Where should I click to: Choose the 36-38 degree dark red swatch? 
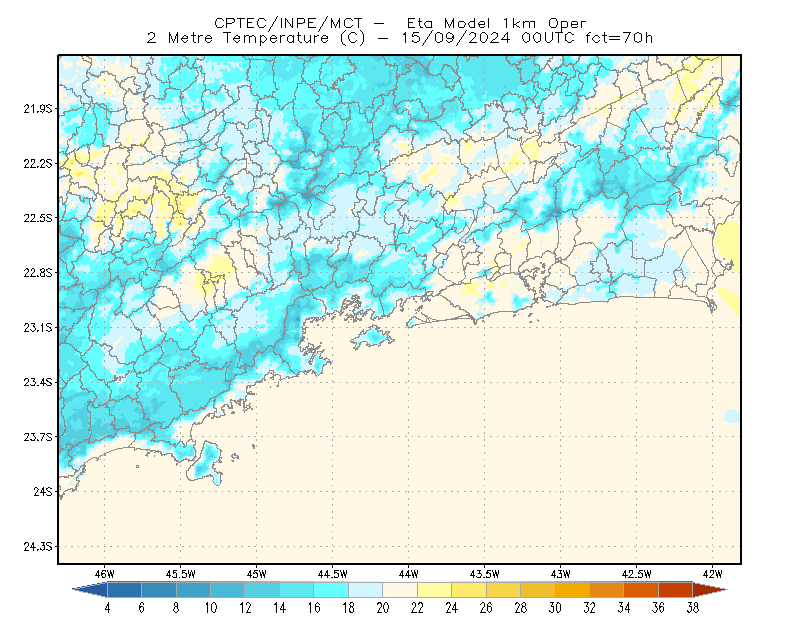(676, 590)
